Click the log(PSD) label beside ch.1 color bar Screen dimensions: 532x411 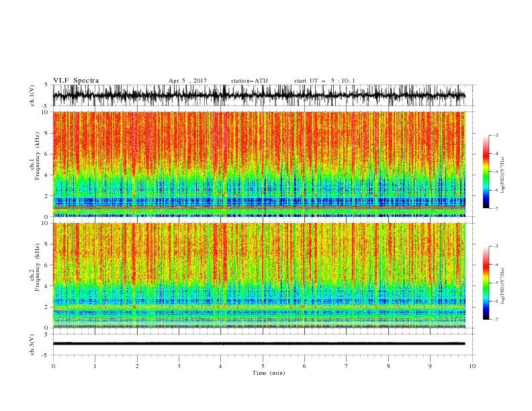tap(503, 175)
